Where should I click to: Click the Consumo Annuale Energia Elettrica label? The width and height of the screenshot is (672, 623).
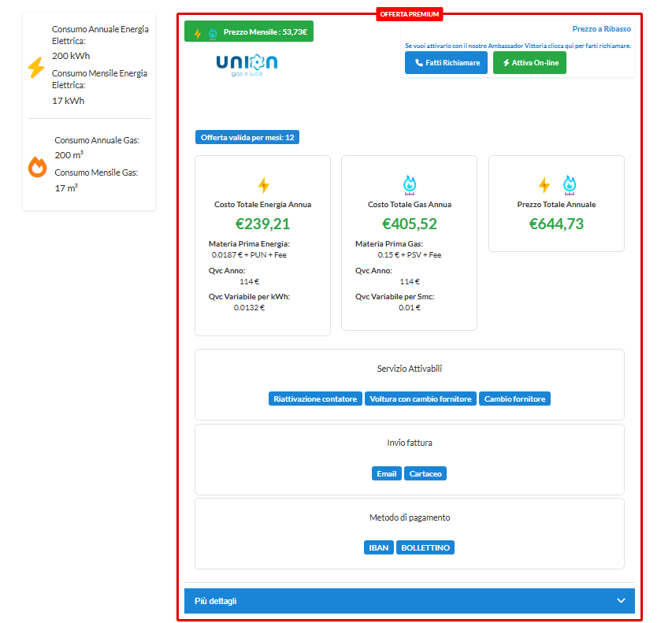[100, 35]
